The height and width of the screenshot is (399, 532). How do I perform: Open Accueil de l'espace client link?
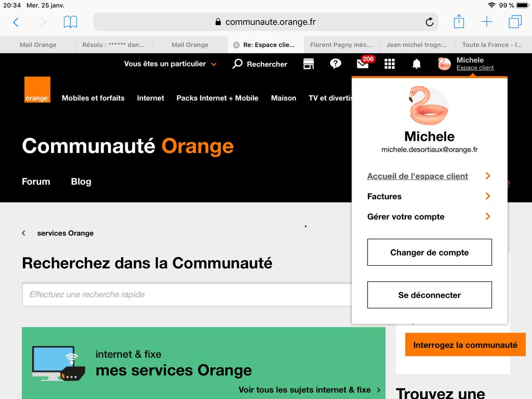point(418,176)
